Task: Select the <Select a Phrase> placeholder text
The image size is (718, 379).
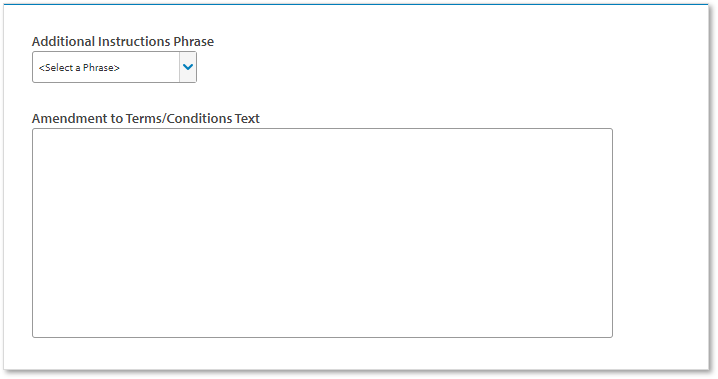Action: pyautogui.click(x=79, y=67)
